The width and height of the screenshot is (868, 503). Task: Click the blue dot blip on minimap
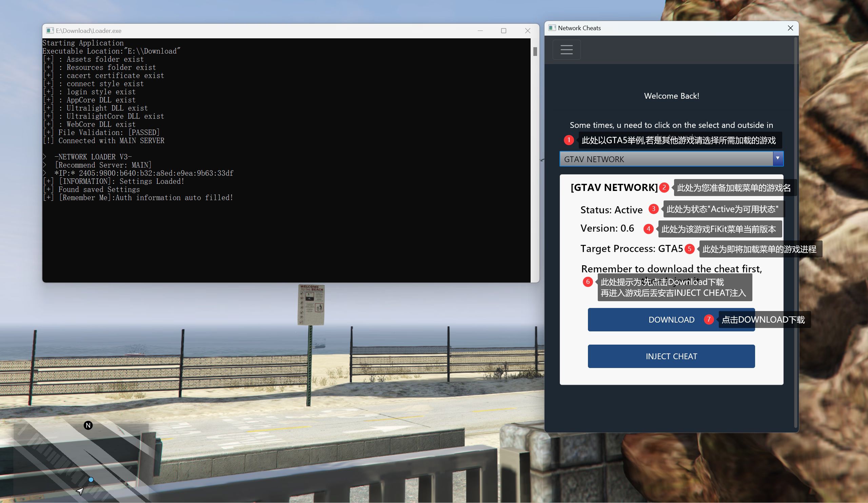(91, 479)
